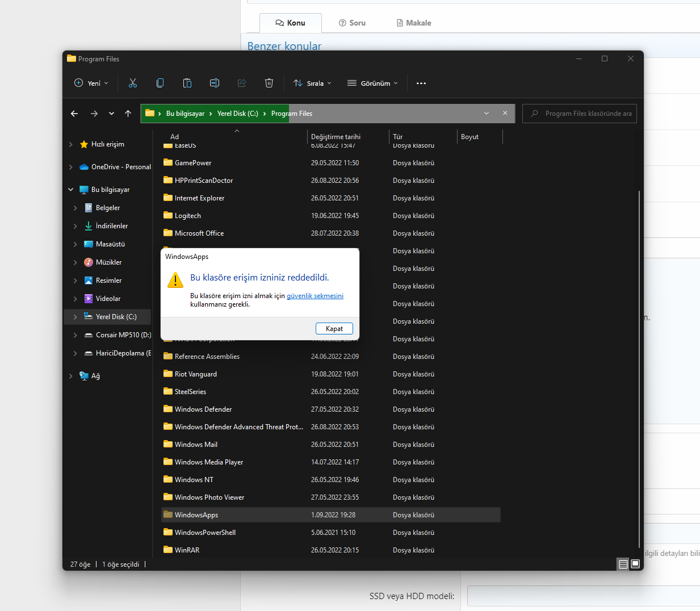700x611 pixels.
Task: Open the Sırala sort dropdown
Action: (312, 83)
